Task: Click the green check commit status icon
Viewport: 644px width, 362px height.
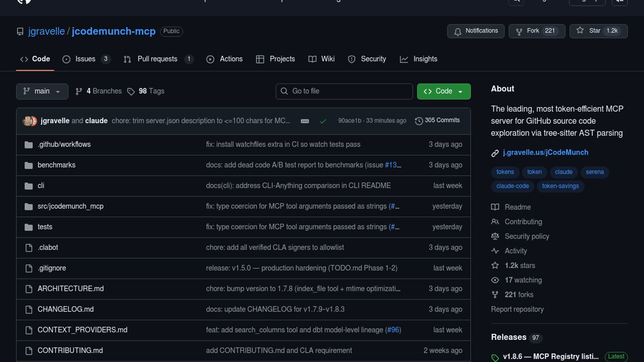Action: (323, 121)
